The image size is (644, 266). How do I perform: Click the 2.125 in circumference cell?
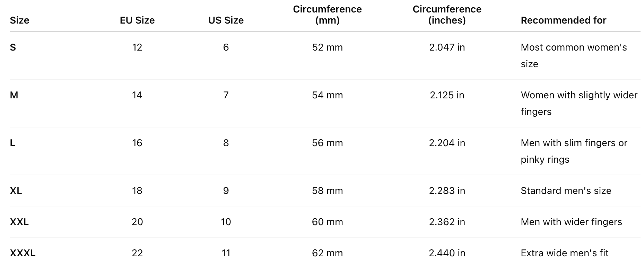(447, 95)
